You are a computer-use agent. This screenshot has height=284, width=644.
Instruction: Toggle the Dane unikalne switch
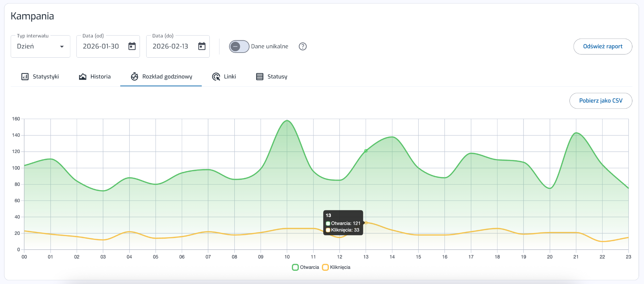coord(239,46)
